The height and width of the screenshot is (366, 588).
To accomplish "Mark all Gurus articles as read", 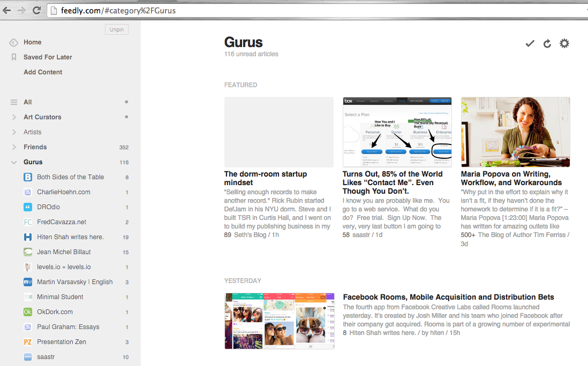I will (530, 43).
